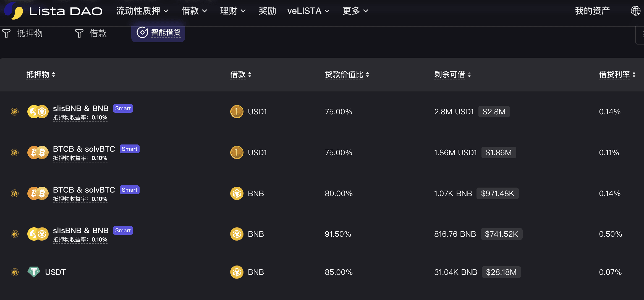Click the Lista DAO logo
Screen dimensions: 644x300
click(53, 11)
